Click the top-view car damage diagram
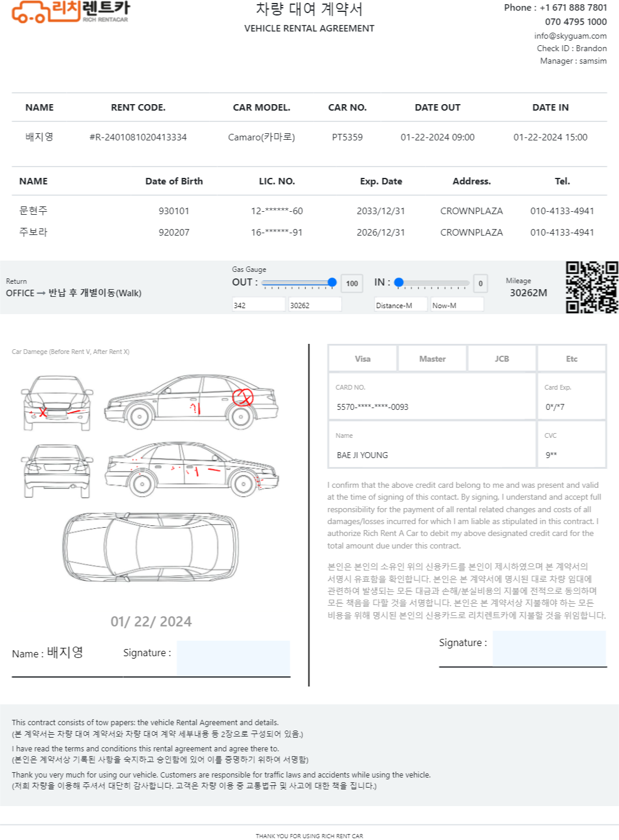Viewport: 619px width, 840px height. coord(151,546)
